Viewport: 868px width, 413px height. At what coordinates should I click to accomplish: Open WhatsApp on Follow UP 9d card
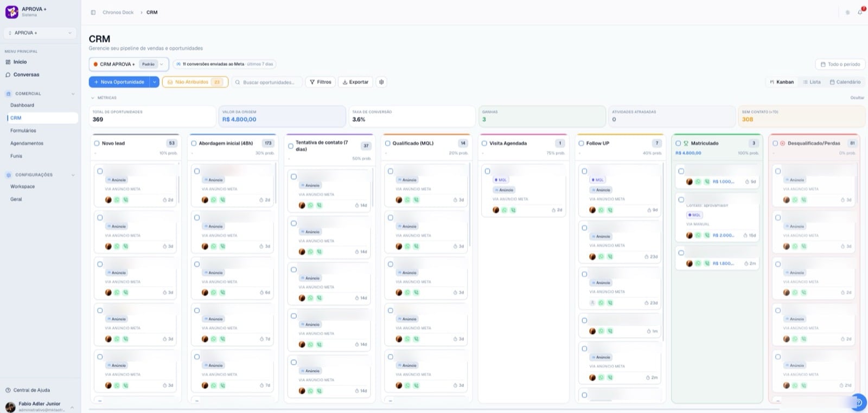[601, 210]
